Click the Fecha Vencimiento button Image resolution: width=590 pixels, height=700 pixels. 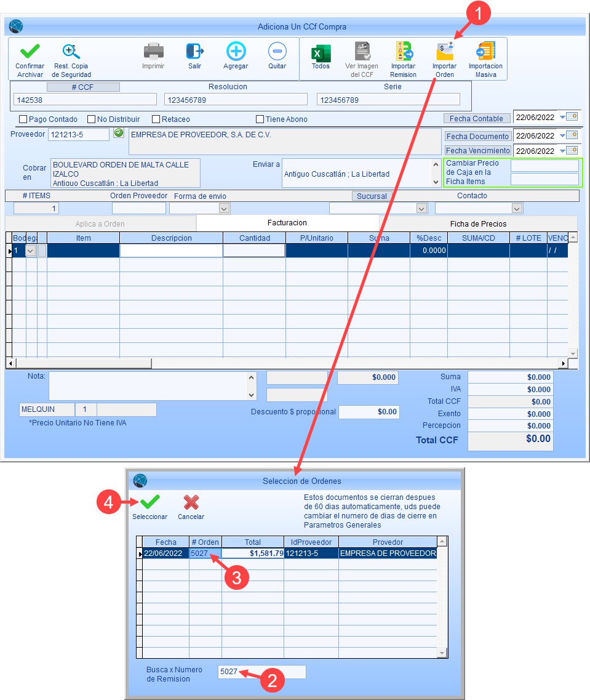tap(477, 150)
